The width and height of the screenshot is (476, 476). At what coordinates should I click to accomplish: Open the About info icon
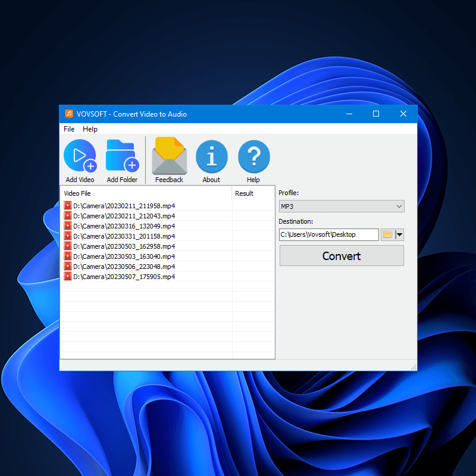coord(211,156)
